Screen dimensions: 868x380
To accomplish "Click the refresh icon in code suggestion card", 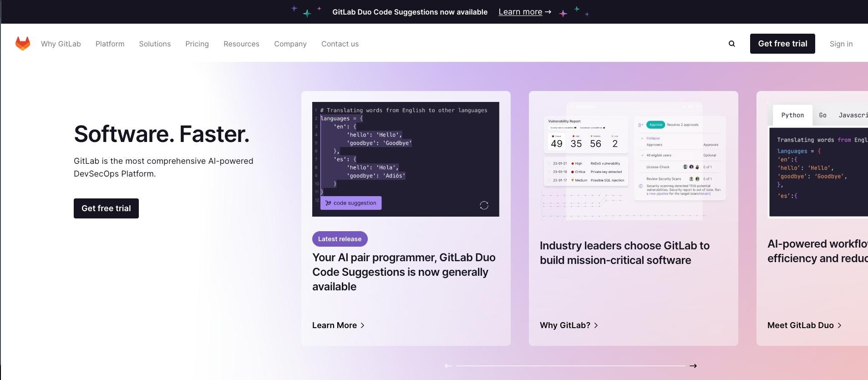I will click(484, 205).
